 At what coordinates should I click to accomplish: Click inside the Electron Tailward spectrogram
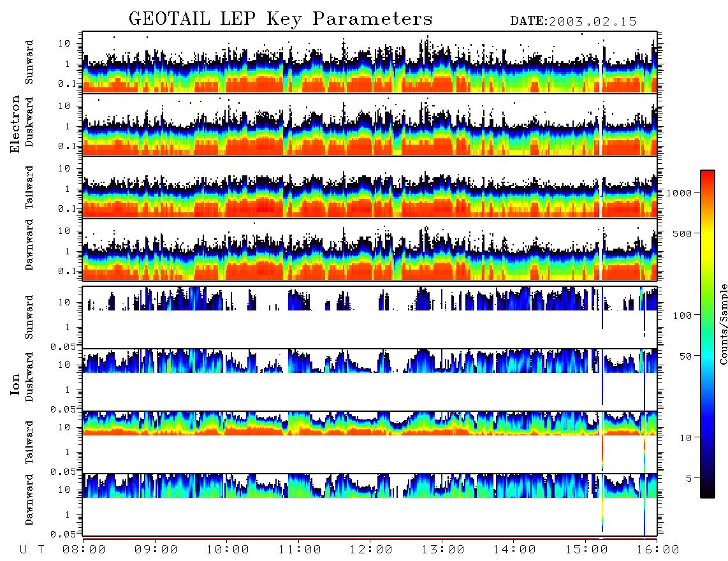tap(370, 187)
